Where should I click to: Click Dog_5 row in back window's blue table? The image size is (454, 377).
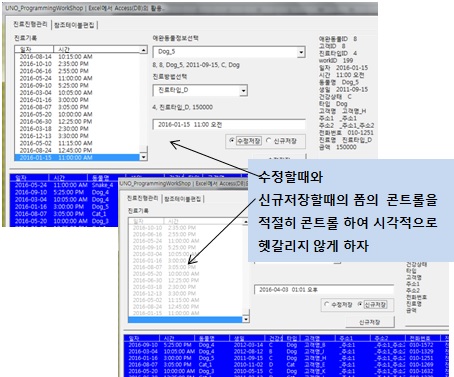coord(64,207)
